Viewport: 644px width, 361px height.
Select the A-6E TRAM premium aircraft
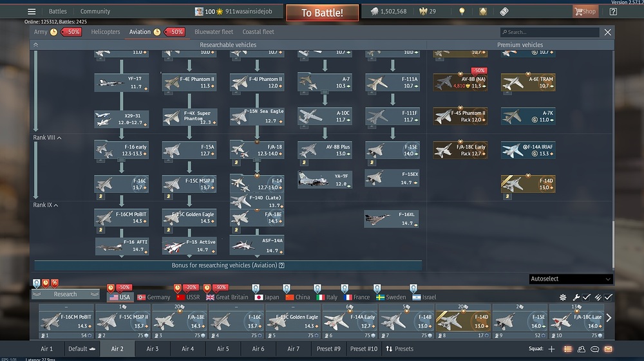pyautogui.click(x=528, y=82)
